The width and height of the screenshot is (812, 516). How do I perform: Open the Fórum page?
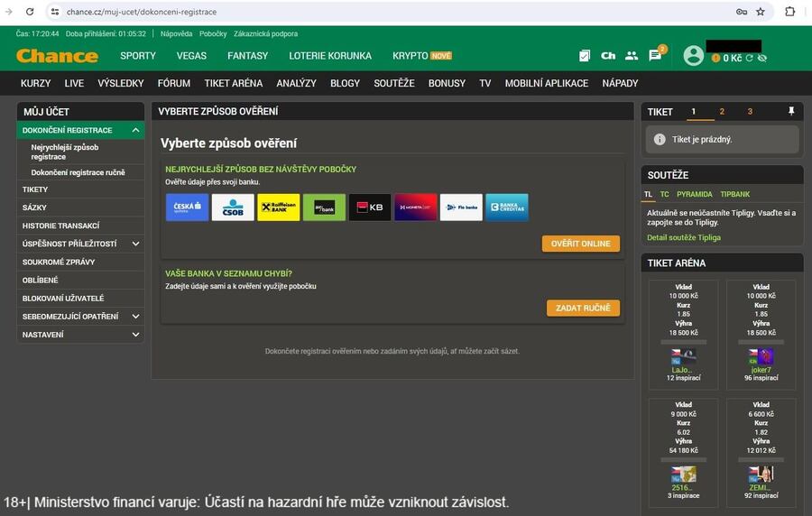coord(174,83)
